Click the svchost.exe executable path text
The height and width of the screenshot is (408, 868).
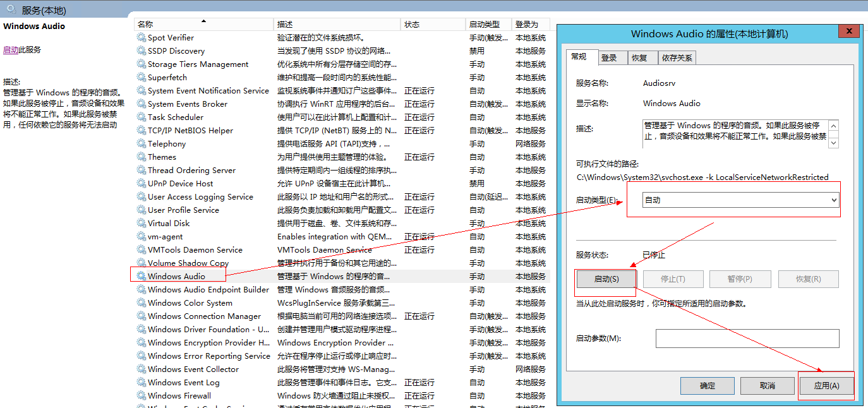point(703,177)
